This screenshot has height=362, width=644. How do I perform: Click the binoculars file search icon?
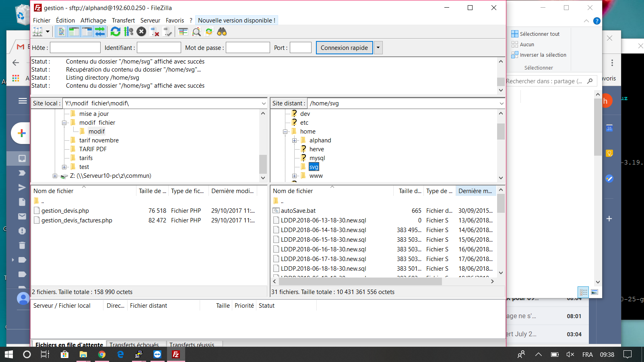coord(222,31)
